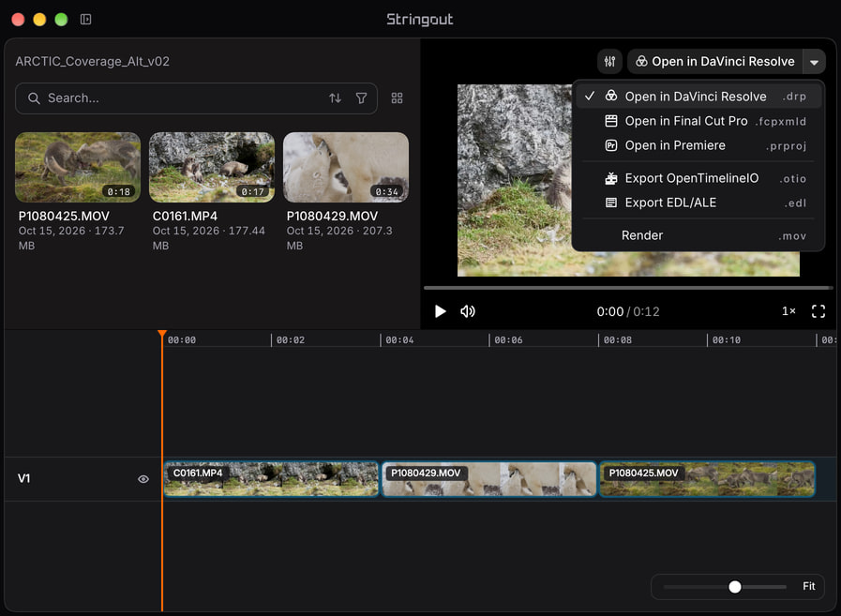
Task: Click the C0161.MP4 file name label
Action: click(185, 217)
